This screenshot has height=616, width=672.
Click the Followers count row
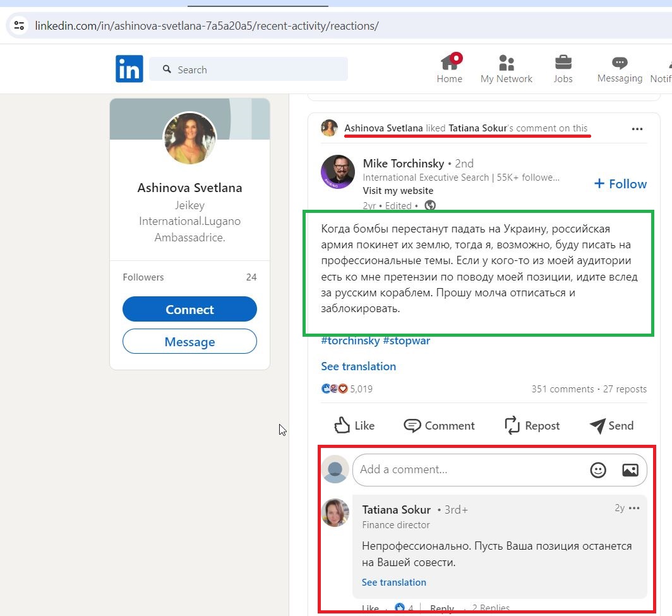pyautogui.click(x=190, y=277)
